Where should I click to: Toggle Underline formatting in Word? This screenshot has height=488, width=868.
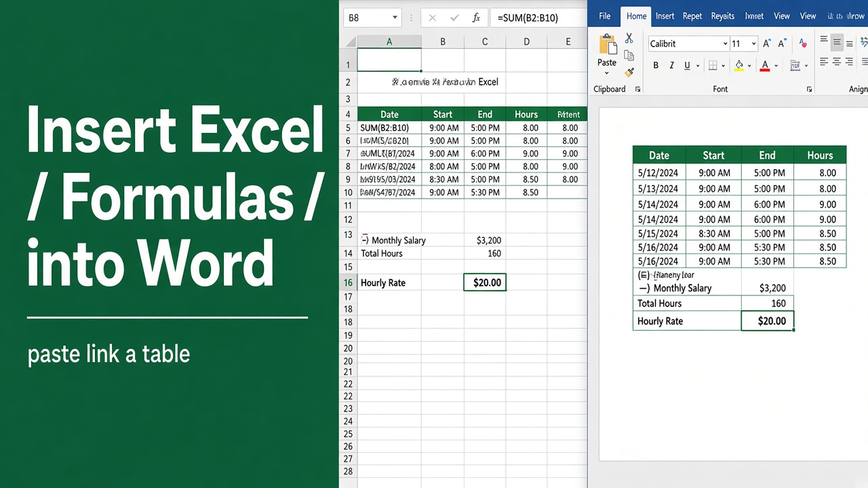tap(687, 66)
